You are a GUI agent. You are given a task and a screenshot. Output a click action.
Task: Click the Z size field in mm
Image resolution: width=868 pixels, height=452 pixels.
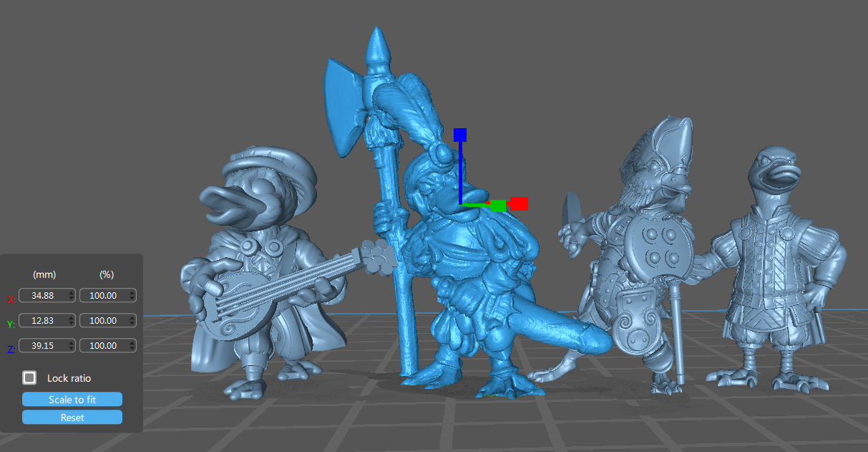[x=43, y=345]
